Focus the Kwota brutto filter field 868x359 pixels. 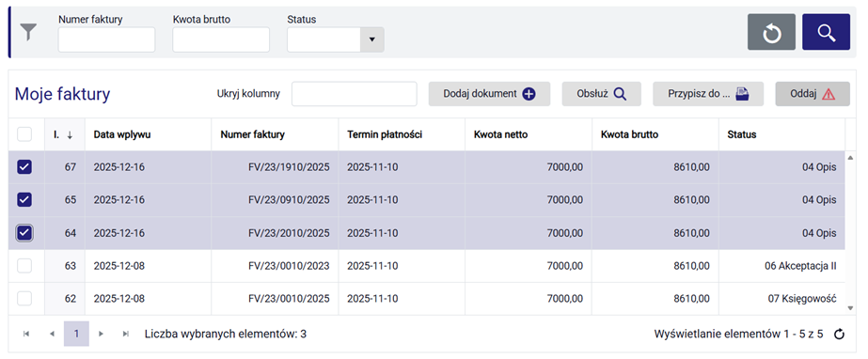(221, 39)
